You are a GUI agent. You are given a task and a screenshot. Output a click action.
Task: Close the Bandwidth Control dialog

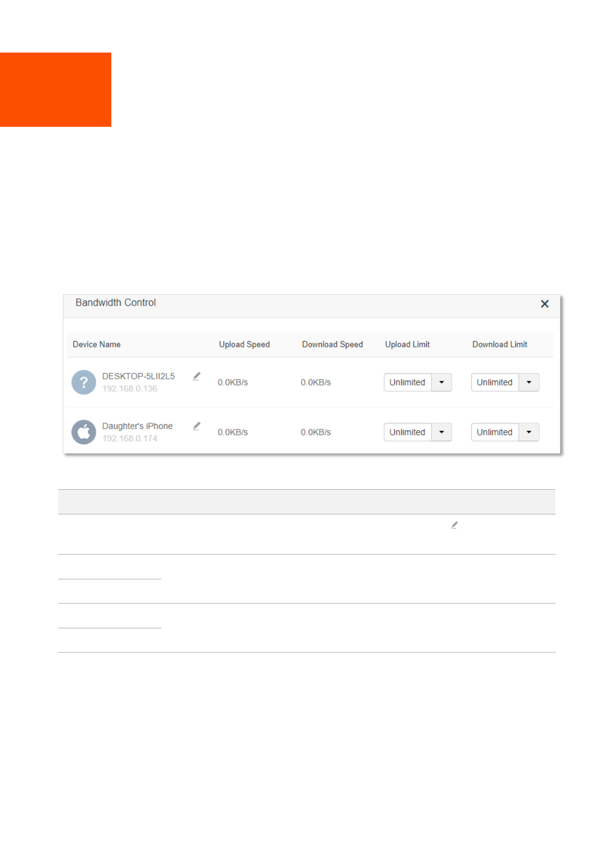pos(544,304)
